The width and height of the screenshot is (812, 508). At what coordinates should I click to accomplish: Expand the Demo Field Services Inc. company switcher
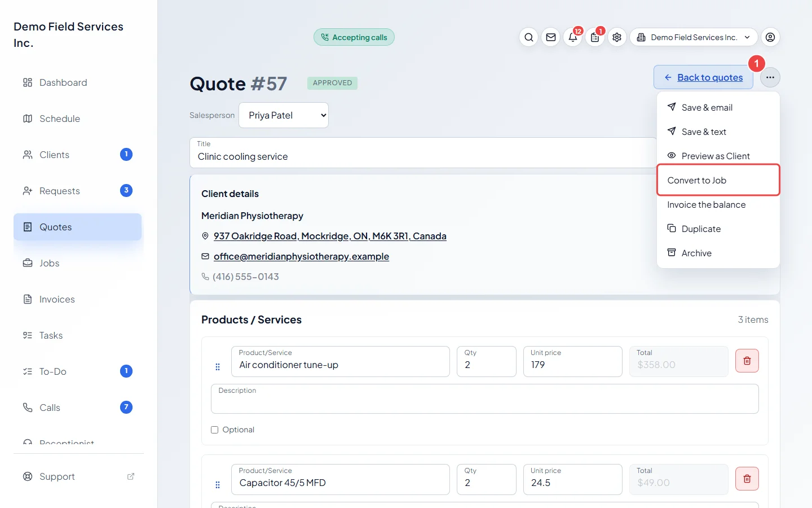point(694,37)
